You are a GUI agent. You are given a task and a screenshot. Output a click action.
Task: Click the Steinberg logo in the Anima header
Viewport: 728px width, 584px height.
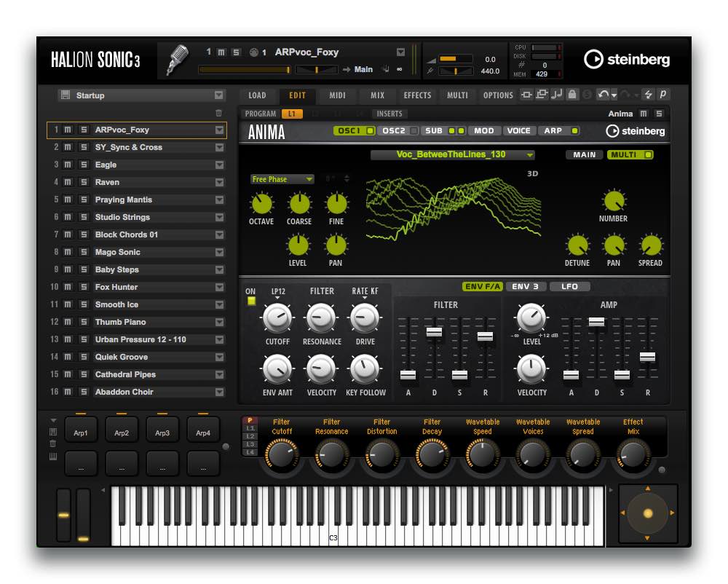tap(635, 131)
